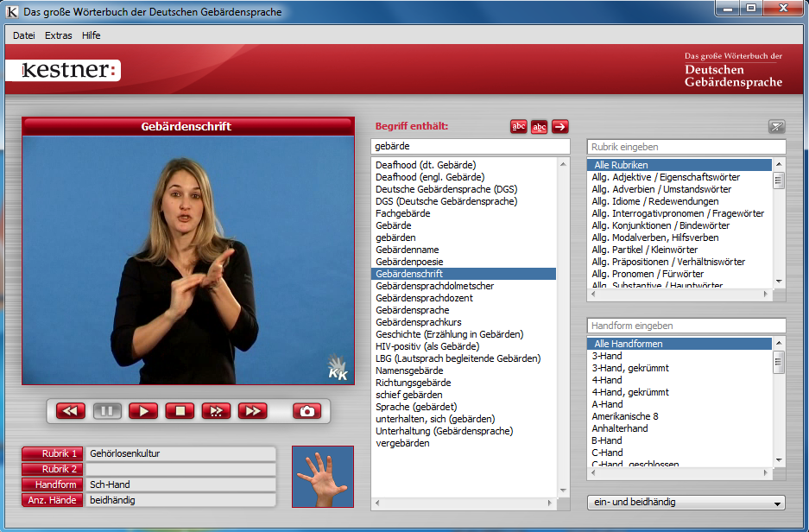Click results list scroll-down arrow

[563, 491]
